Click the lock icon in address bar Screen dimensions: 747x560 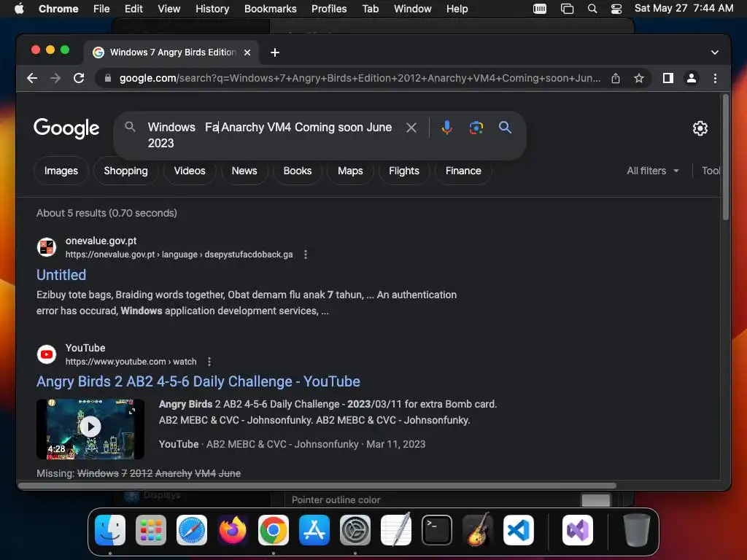tap(108, 78)
